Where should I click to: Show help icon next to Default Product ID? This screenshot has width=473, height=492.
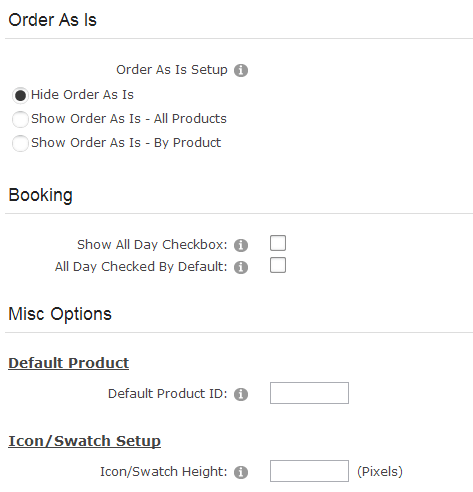pyautogui.click(x=241, y=394)
